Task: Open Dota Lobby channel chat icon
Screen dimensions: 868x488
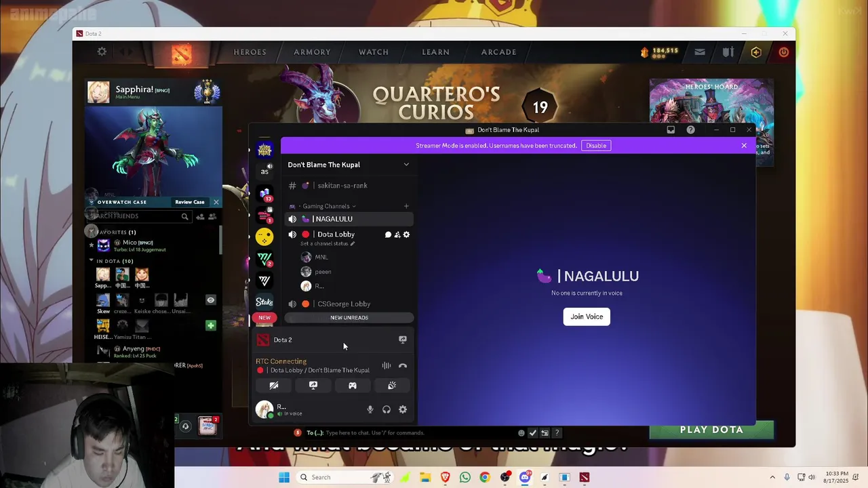Action: pyautogui.click(x=388, y=235)
